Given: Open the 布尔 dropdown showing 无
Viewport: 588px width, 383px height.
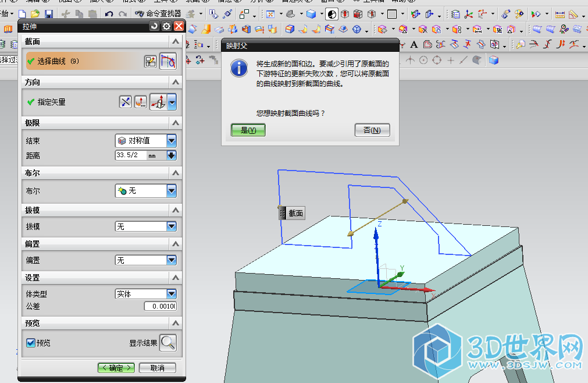Looking at the screenshot, I should point(145,191).
